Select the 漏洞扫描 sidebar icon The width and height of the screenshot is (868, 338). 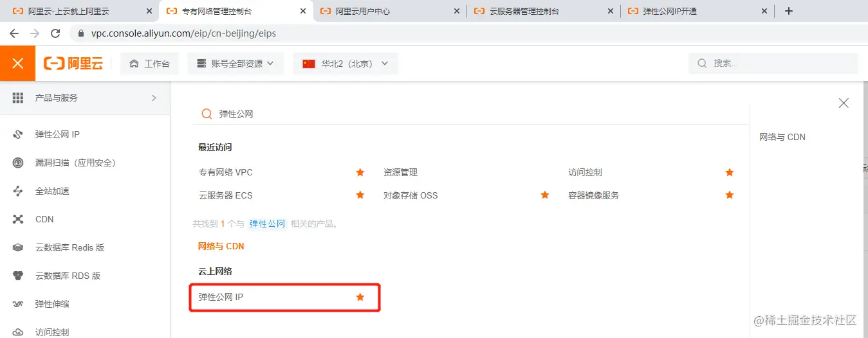click(x=18, y=163)
